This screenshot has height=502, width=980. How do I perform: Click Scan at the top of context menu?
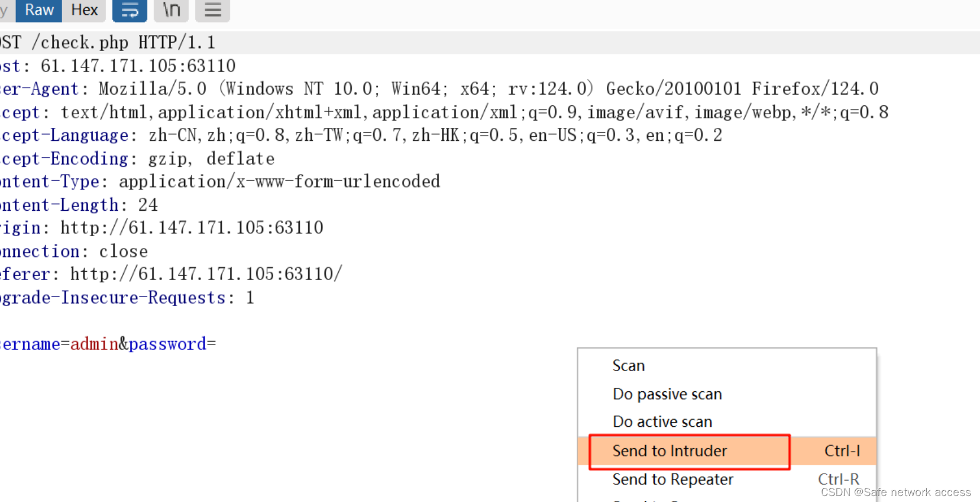pyautogui.click(x=628, y=365)
